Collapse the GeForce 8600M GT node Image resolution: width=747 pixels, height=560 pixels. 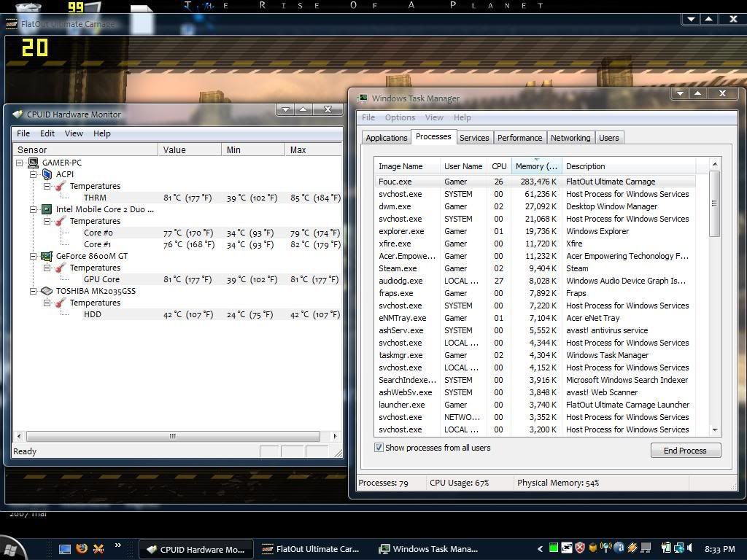[x=33, y=256]
